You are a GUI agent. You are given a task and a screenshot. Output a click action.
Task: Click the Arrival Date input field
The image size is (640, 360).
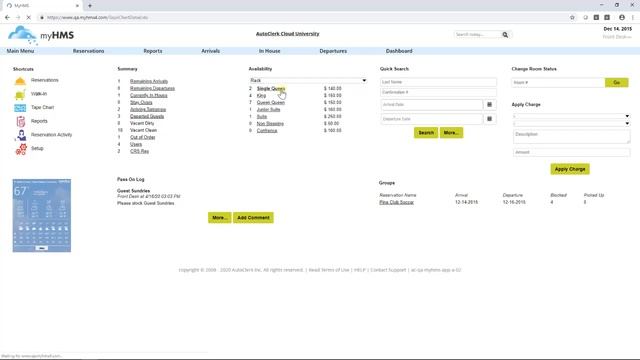point(431,104)
